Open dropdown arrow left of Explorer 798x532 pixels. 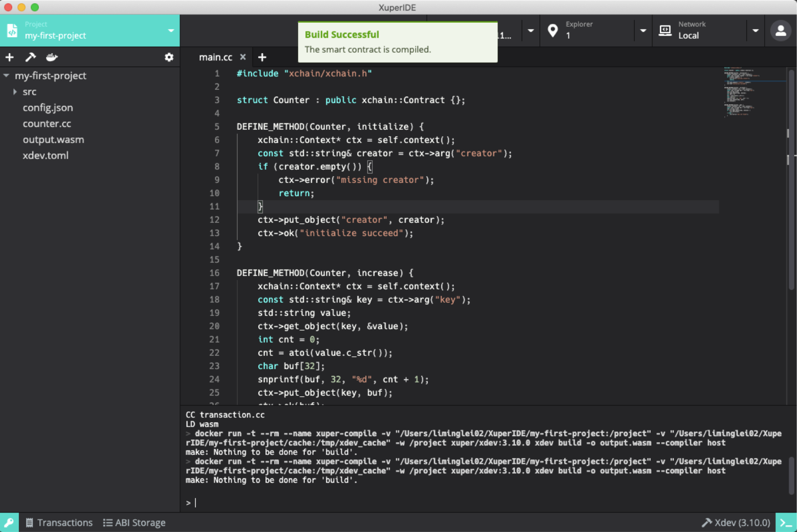pyautogui.click(x=530, y=30)
